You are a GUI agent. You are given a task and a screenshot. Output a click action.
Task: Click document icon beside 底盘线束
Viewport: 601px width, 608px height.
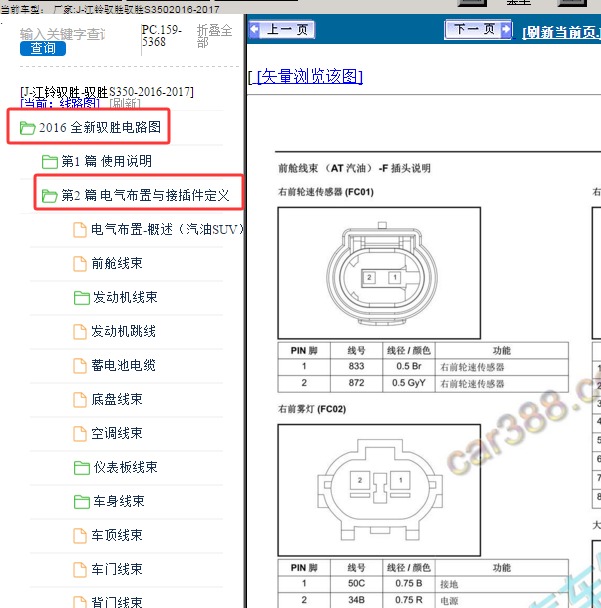click(80, 399)
